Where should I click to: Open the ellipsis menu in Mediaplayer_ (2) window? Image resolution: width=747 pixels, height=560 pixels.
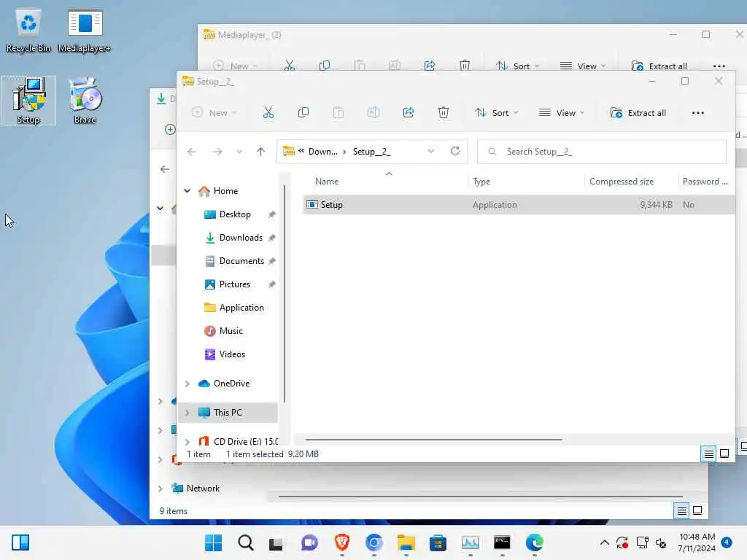coord(719,66)
